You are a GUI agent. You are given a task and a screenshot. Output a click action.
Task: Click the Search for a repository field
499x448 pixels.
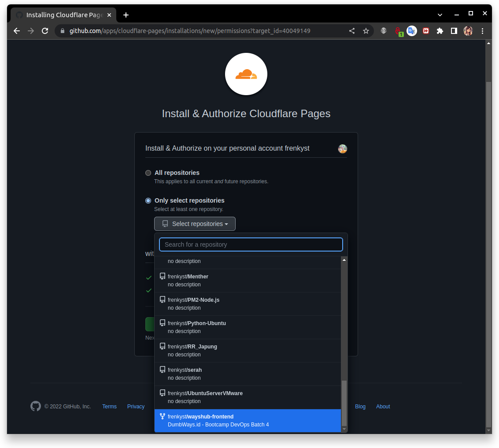pyautogui.click(x=251, y=244)
